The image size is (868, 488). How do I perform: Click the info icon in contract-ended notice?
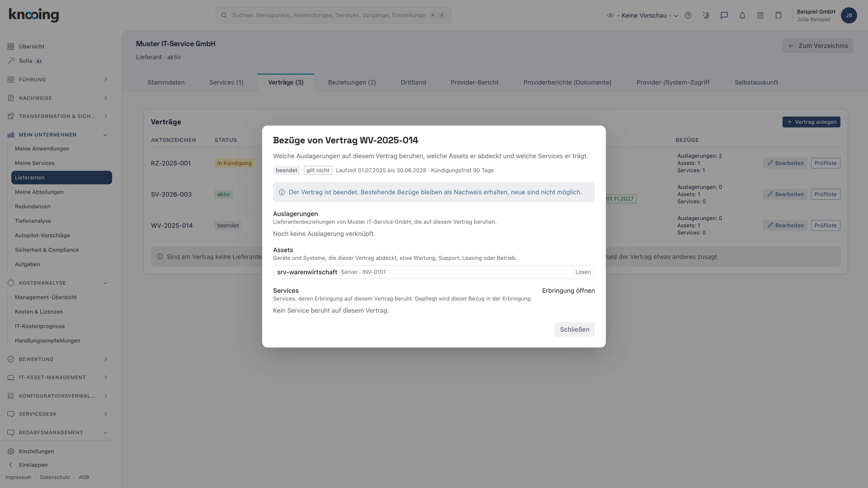pos(282,192)
